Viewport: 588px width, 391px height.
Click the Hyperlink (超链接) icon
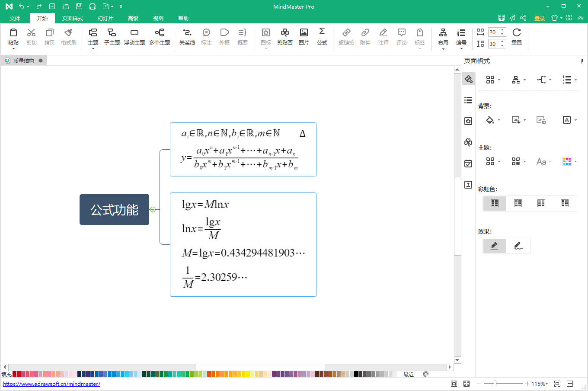coord(346,33)
